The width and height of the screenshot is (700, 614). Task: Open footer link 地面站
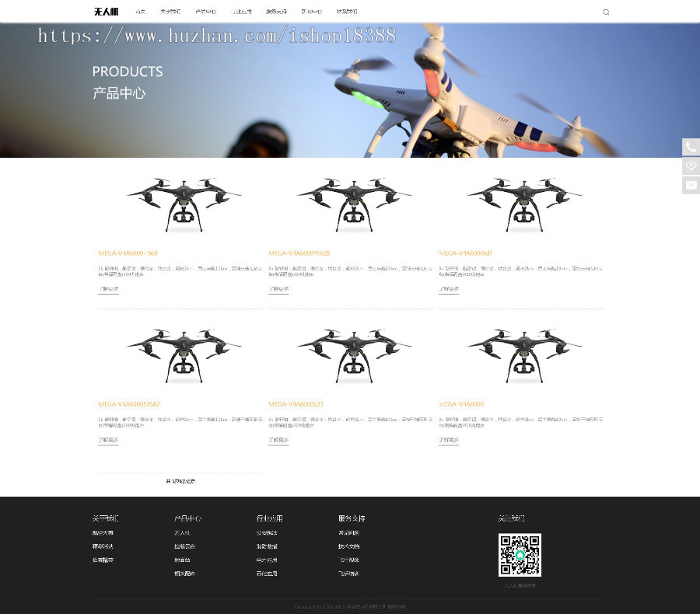click(182, 560)
